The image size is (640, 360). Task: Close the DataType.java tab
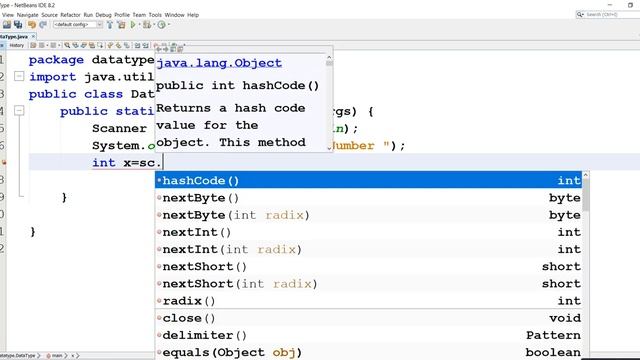click(33, 36)
